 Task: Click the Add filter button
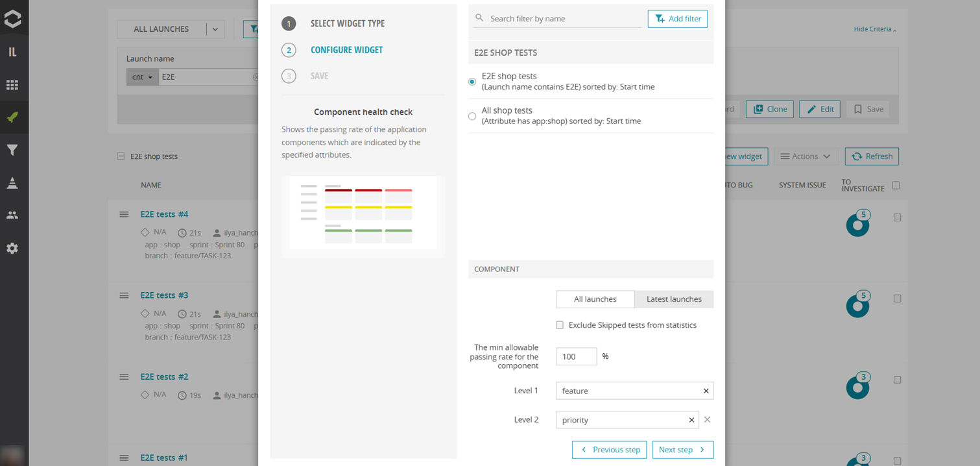[678, 19]
